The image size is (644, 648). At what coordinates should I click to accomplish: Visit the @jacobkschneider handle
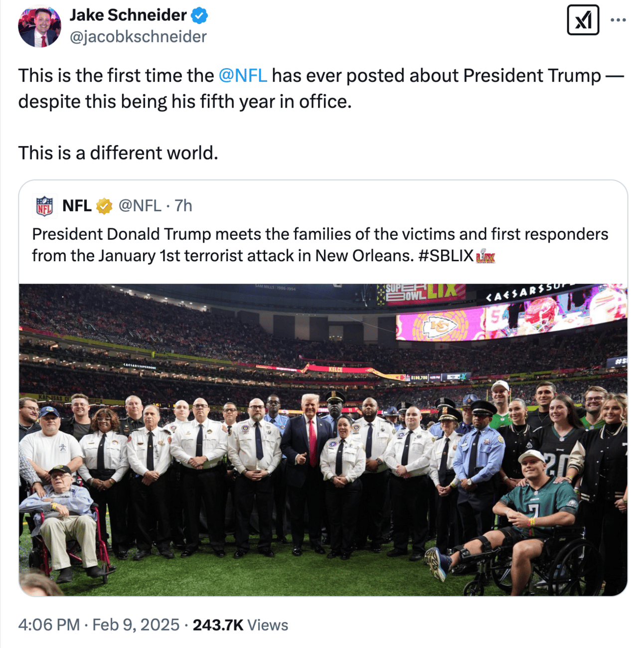click(138, 37)
